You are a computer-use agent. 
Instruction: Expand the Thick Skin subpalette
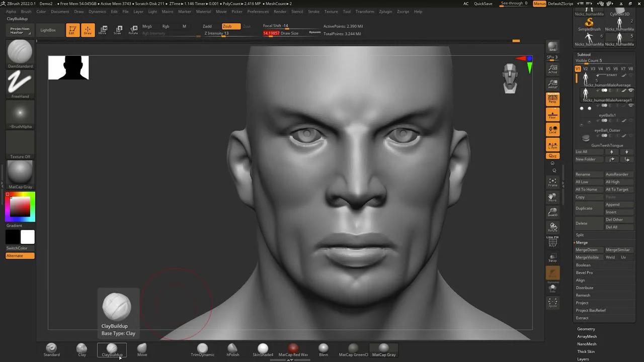pos(586,351)
